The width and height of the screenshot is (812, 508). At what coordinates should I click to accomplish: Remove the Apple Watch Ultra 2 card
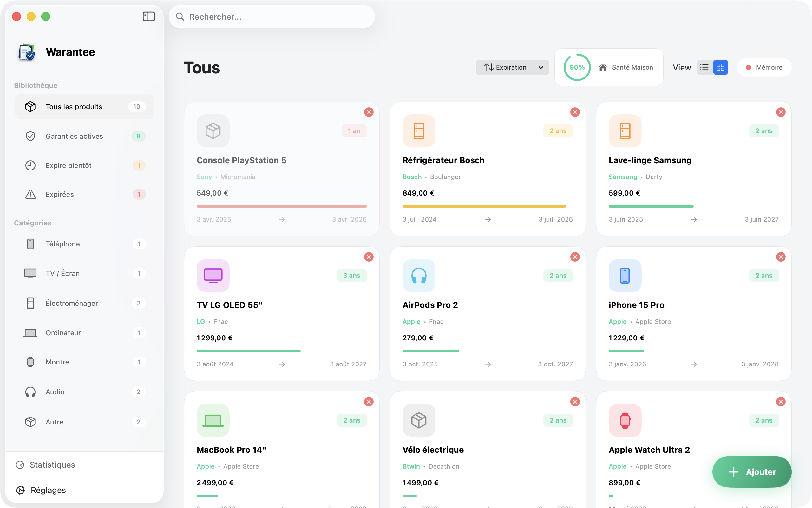click(x=781, y=402)
